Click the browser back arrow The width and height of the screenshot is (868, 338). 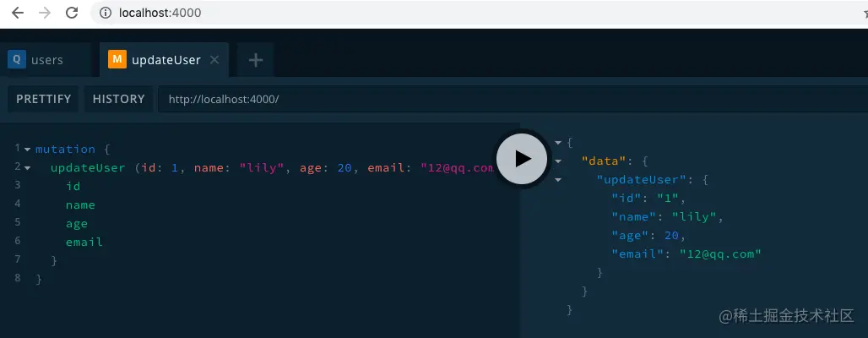[x=18, y=13]
